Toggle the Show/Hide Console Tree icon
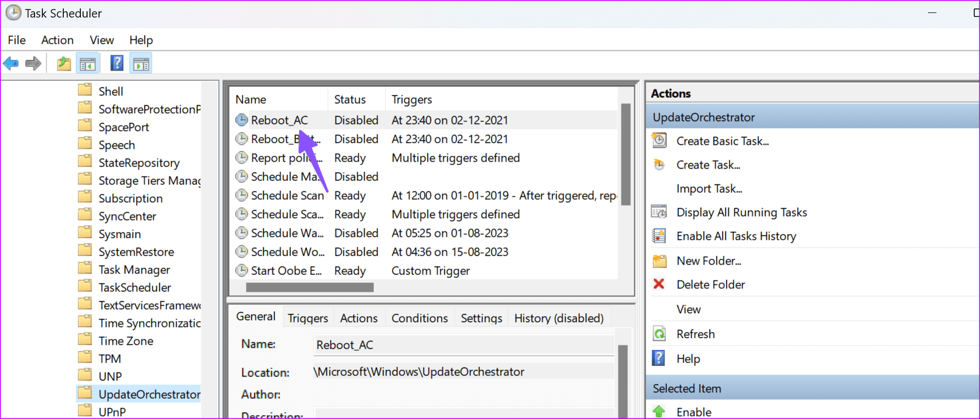This screenshot has height=419, width=980. click(x=88, y=64)
